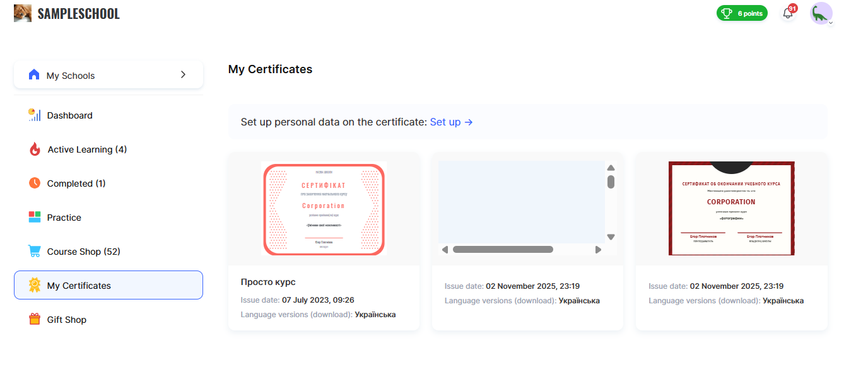The width and height of the screenshot is (868, 384).
Task: Click the horizontal scrollbar in middle certificate
Action: [x=503, y=250]
